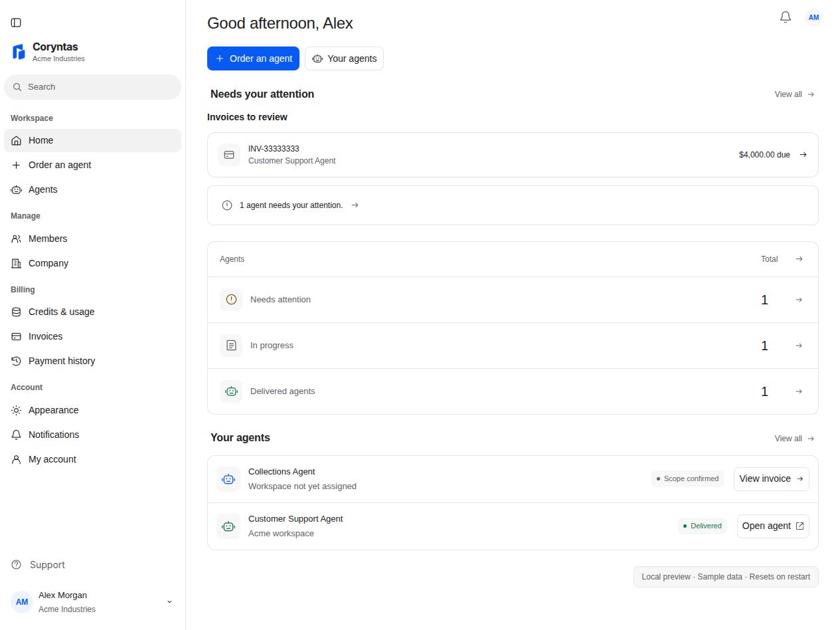Click Acme workspace text
Image resolution: width=840 pixels, height=630 pixels.
[281, 534]
